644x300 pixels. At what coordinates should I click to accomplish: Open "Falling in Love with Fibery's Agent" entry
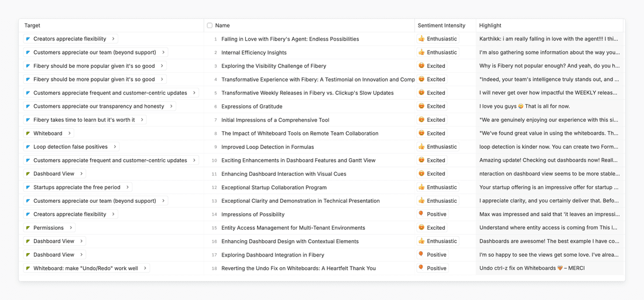(x=290, y=39)
